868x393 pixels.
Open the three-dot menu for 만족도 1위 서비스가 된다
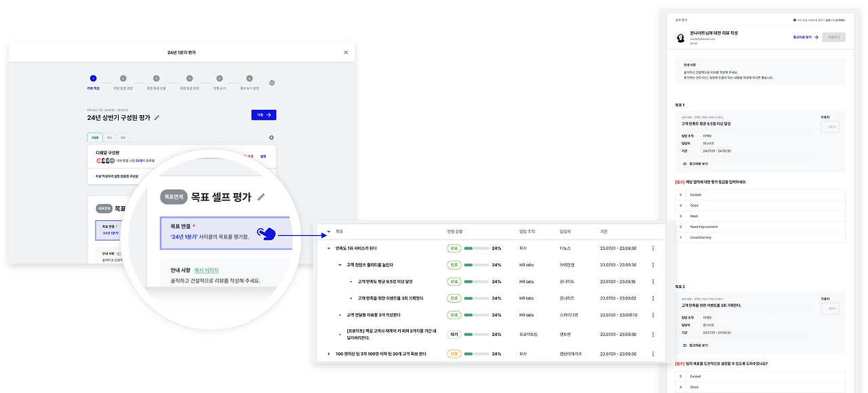coord(653,248)
